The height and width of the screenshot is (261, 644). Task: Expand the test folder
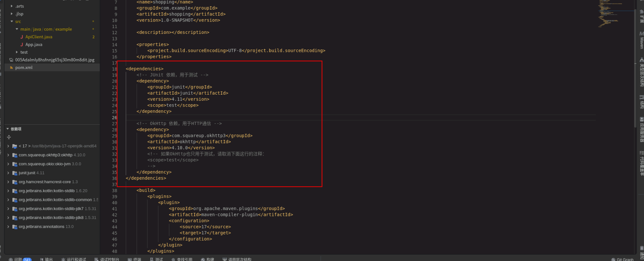pyautogui.click(x=17, y=52)
